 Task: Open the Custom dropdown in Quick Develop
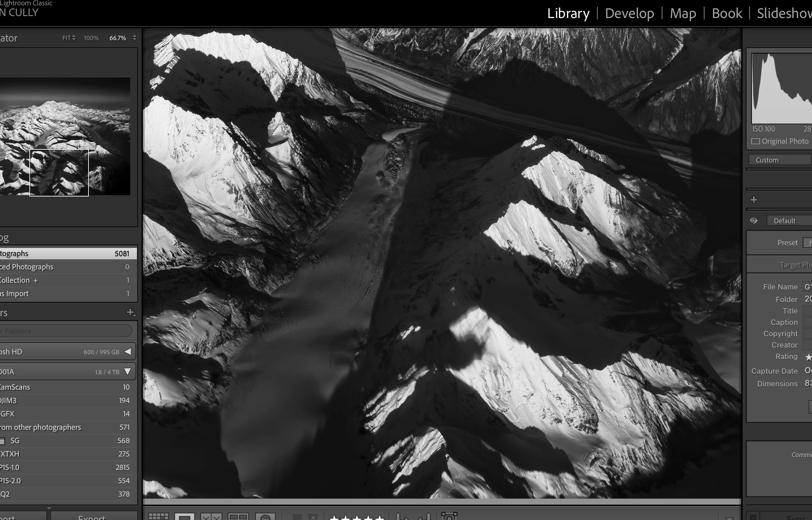[x=779, y=160]
